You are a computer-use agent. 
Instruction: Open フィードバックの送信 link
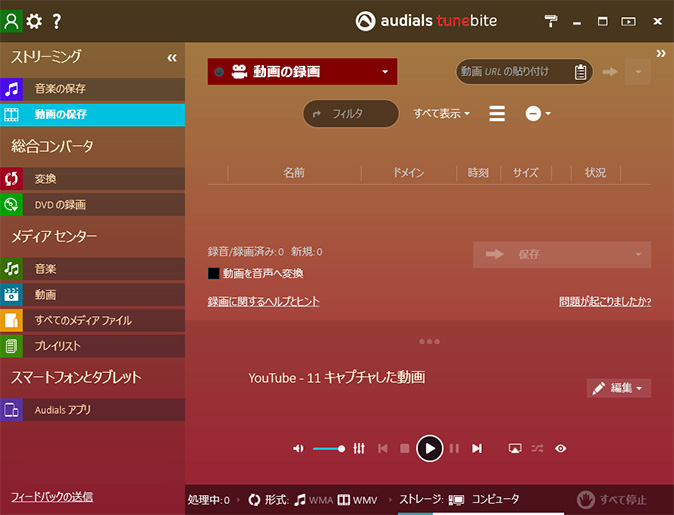click(x=52, y=497)
